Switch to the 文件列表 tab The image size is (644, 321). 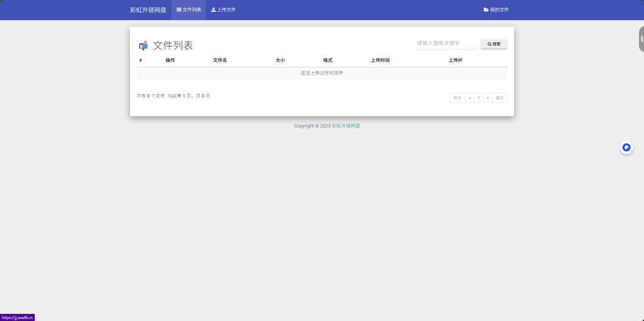pos(189,10)
